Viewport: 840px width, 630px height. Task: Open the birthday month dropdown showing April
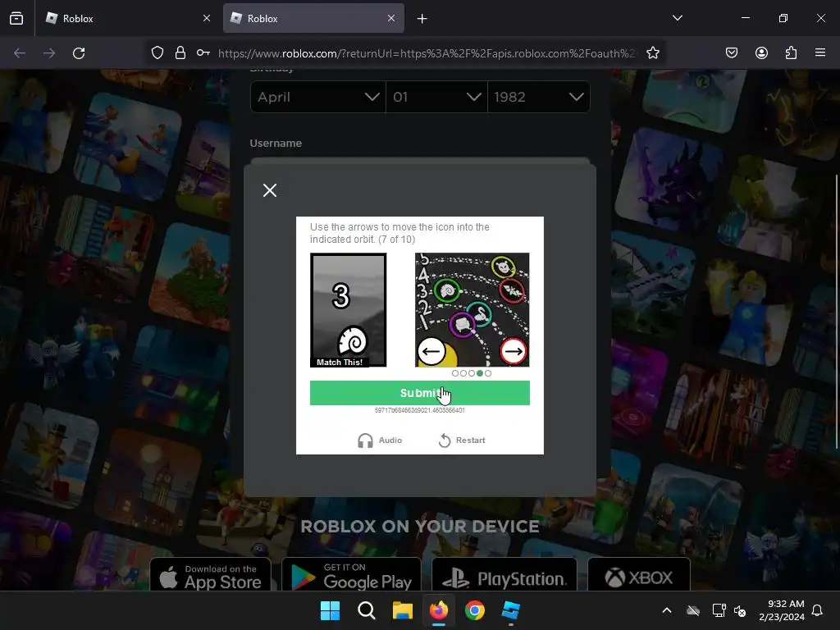[x=318, y=97]
